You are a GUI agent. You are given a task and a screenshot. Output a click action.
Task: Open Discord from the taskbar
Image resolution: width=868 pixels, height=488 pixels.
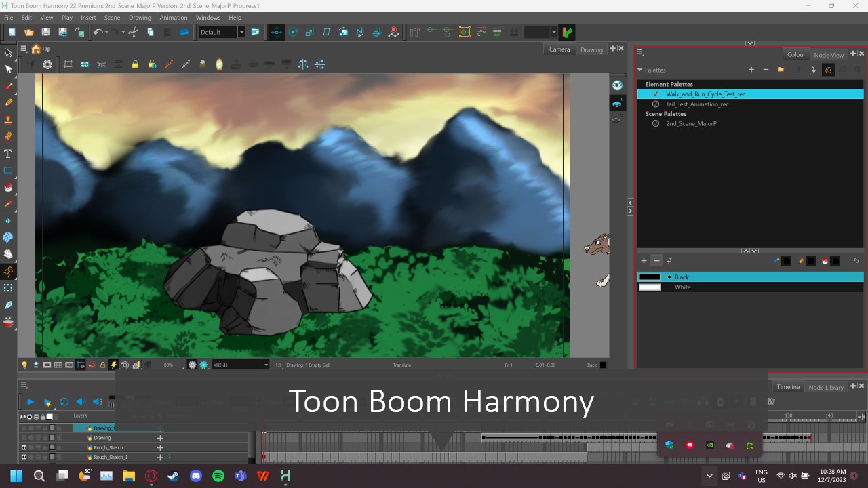(x=196, y=476)
